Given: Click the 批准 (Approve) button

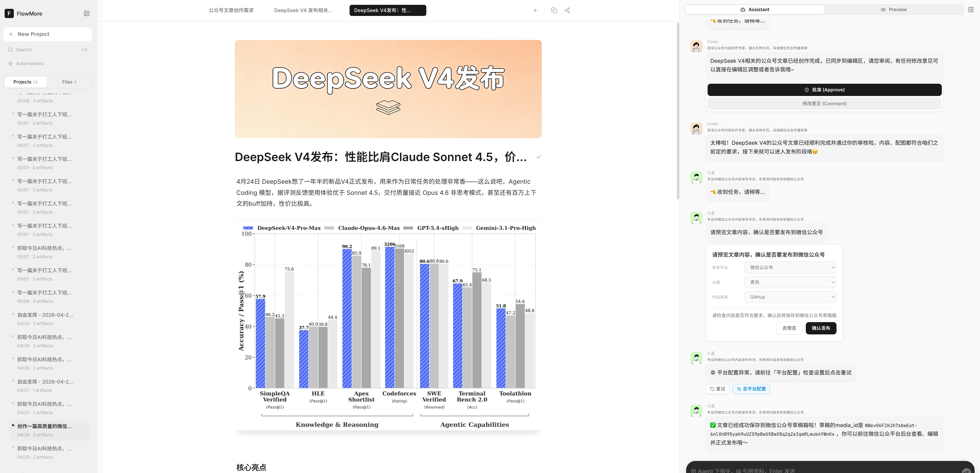Looking at the screenshot, I should click(824, 90).
